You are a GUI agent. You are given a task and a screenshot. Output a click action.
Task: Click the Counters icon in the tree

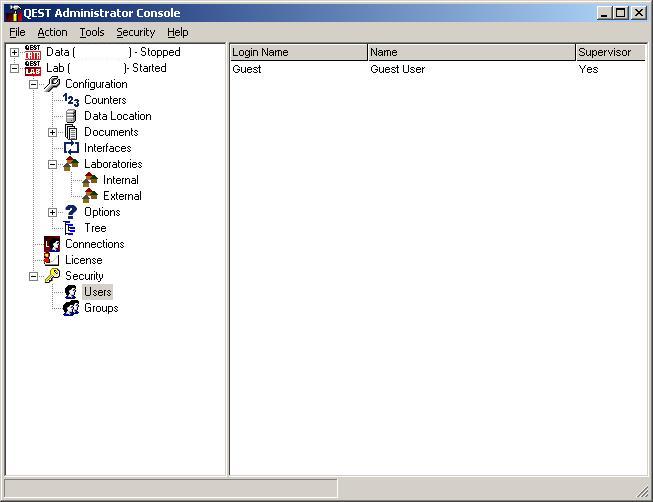click(x=71, y=100)
